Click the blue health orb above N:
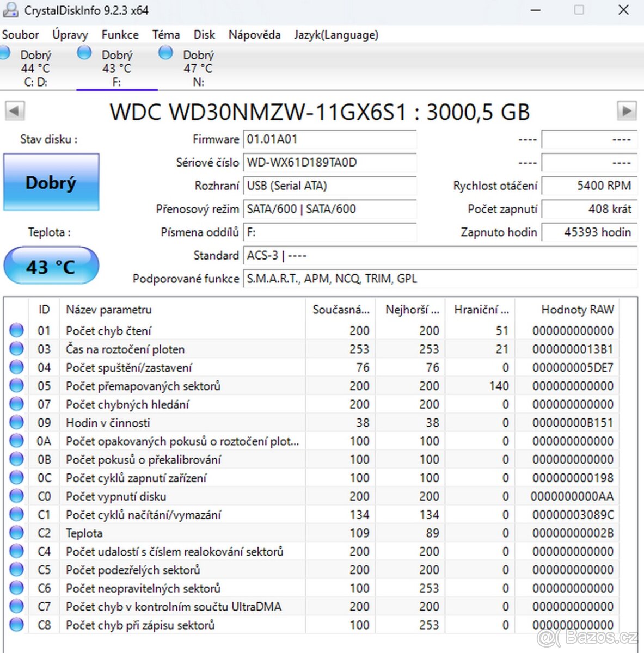The width and height of the screenshot is (644, 653). pos(165,53)
